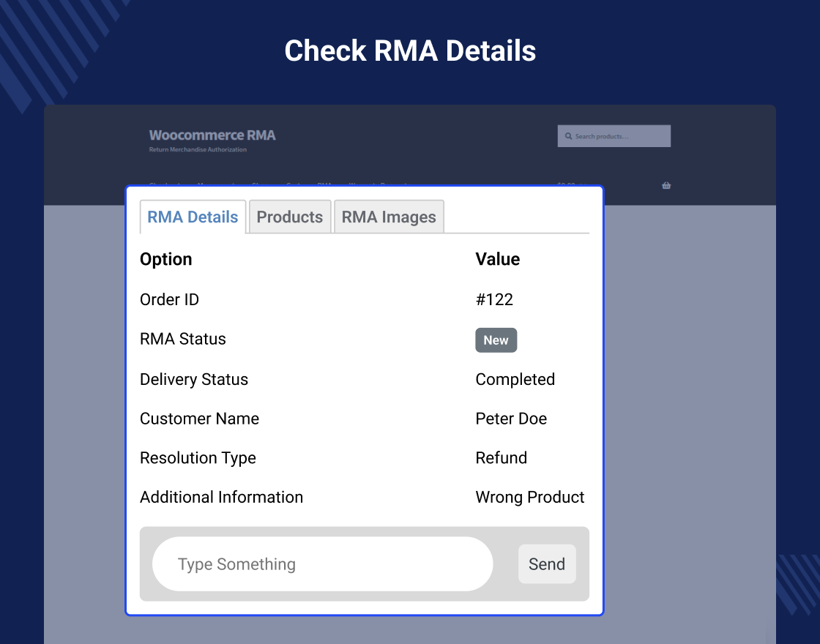Click the Search products input field

point(619,136)
